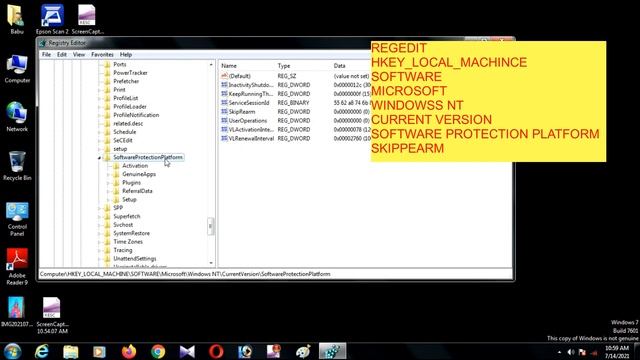This screenshot has width=640, height=360.
Task: Select the UserOperations value
Action: pos(247,121)
